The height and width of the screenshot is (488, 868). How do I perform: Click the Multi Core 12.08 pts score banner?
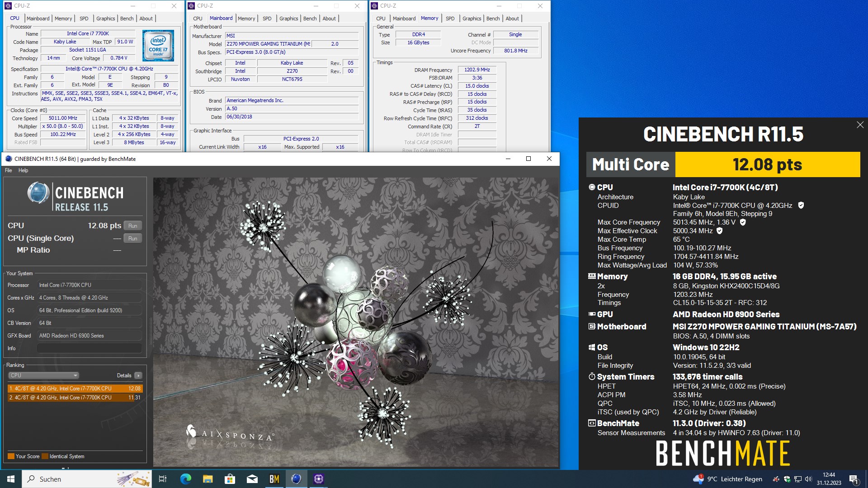(723, 164)
